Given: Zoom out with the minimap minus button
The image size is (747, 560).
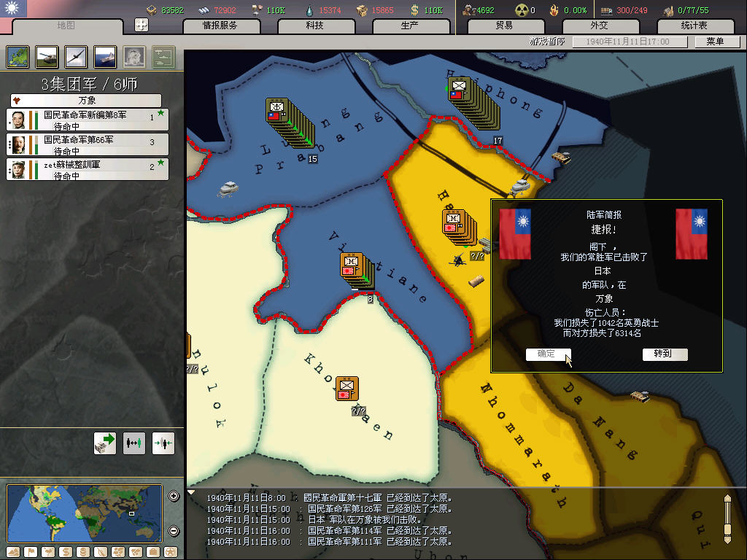Looking at the screenshot, I should 174,531.
